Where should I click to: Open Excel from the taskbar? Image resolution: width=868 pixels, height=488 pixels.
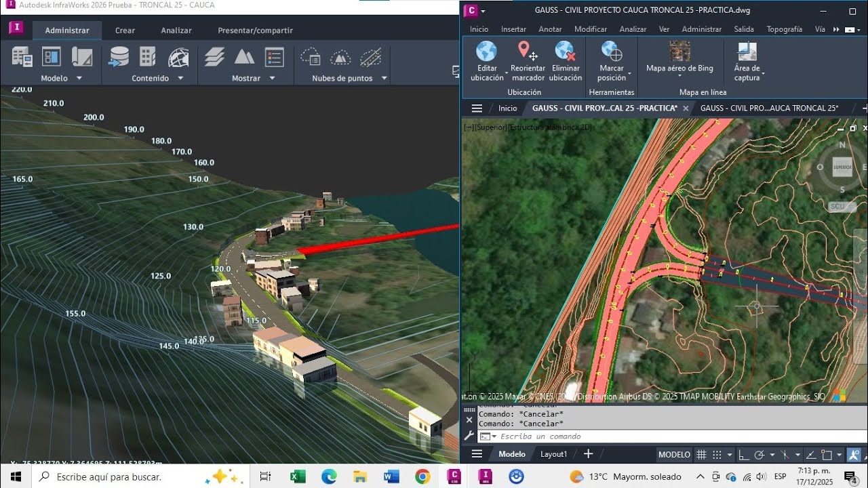coord(297,476)
